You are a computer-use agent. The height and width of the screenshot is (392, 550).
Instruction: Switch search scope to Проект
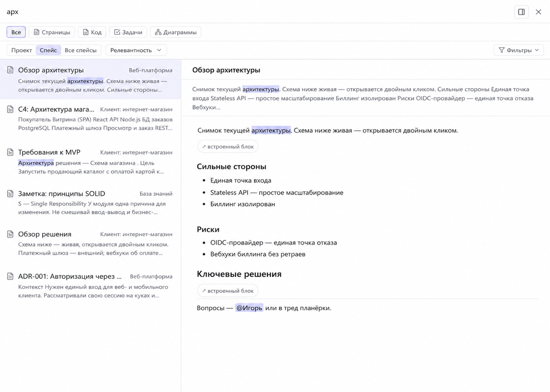click(21, 50)
